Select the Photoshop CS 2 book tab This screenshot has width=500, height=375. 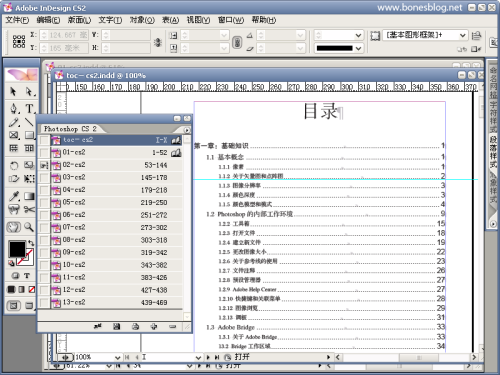pyautogui.click(x=70, y=129)
